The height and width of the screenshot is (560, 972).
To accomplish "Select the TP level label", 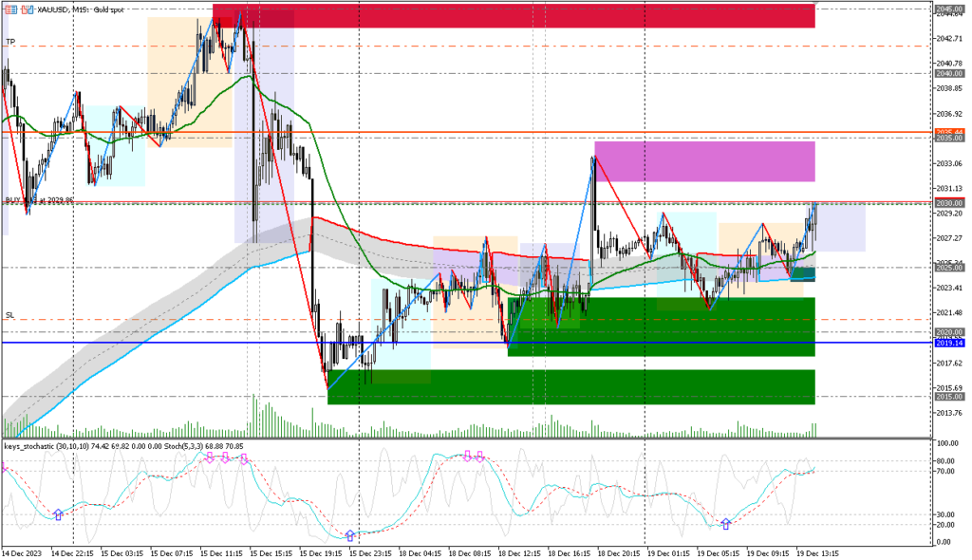I will click(x=10, y=42).
